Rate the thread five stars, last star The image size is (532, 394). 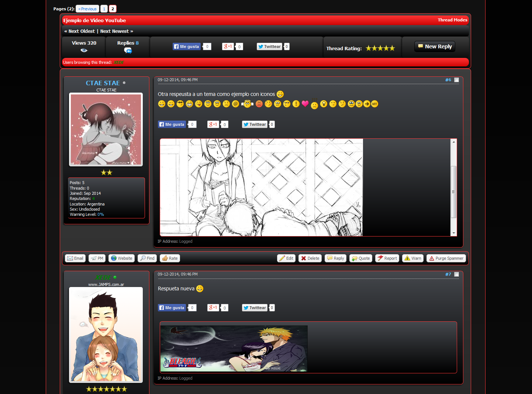click(x=392, y=48)
